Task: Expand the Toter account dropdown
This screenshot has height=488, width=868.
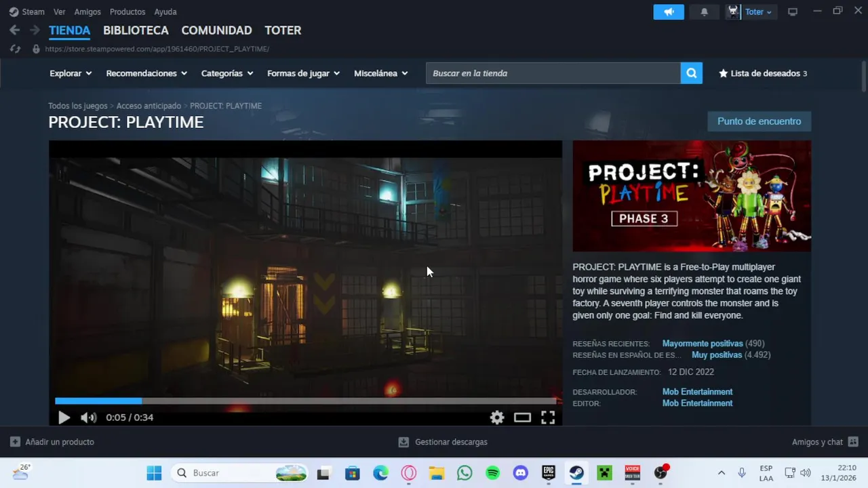Action: (x=758, y=12)
